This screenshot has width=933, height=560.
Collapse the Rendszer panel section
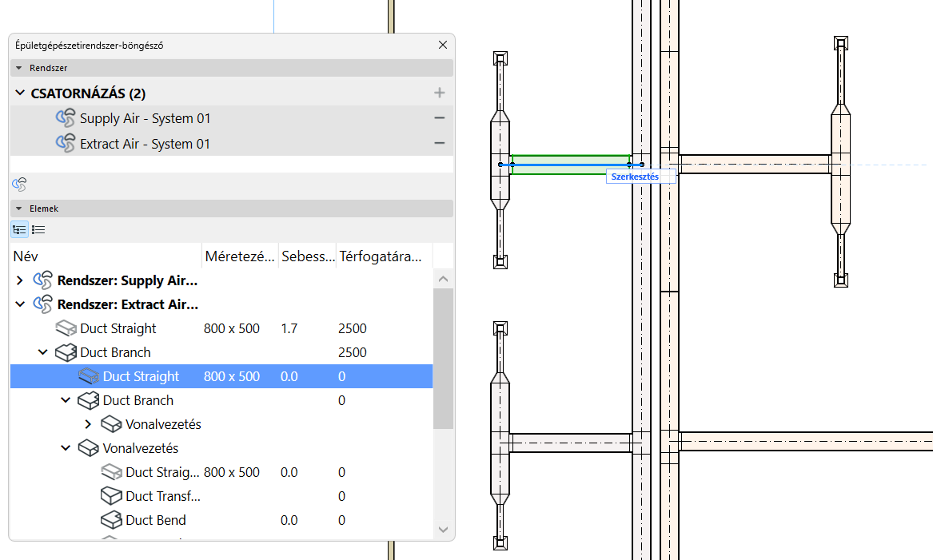coord(18,69)
